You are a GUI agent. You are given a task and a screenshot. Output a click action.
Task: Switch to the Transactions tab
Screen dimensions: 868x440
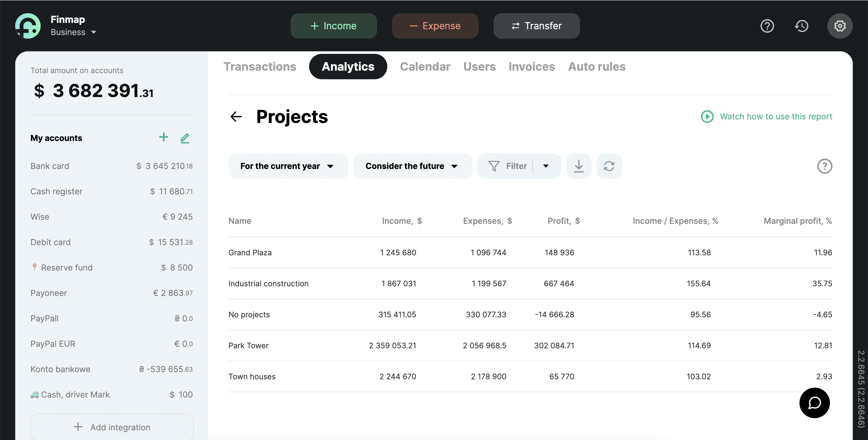point(260,66)
